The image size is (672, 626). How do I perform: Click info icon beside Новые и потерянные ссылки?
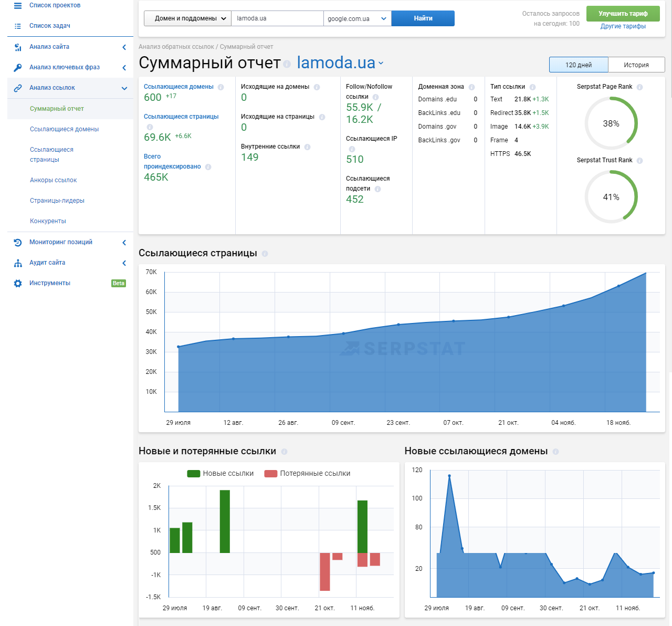coord(284,452)
